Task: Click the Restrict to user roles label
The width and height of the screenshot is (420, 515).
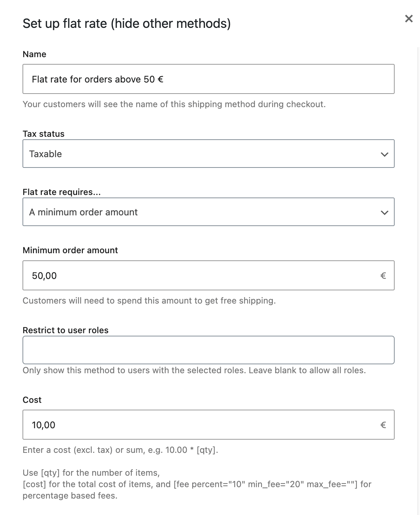Action: click(x=65, y=330)
